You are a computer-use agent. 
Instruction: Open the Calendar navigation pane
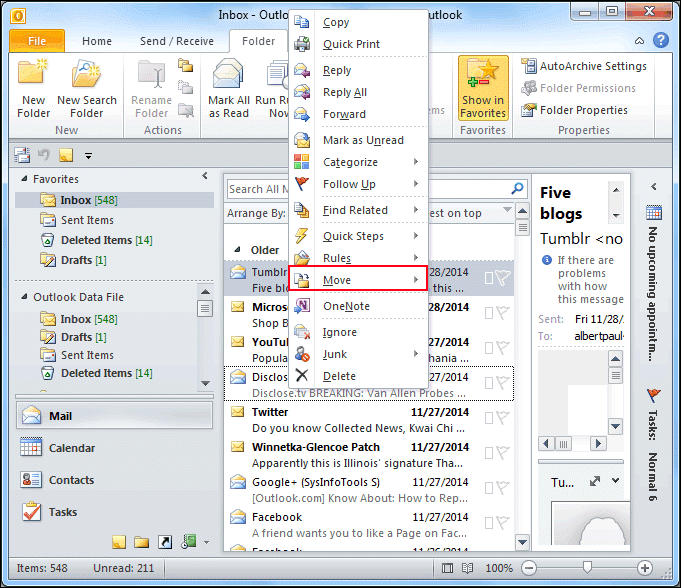click(115, 448)
